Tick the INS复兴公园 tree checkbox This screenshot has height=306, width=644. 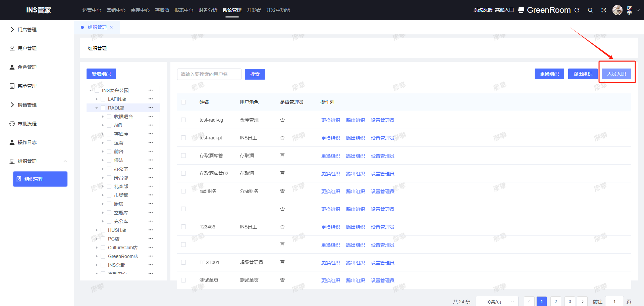tap(97, 90)
